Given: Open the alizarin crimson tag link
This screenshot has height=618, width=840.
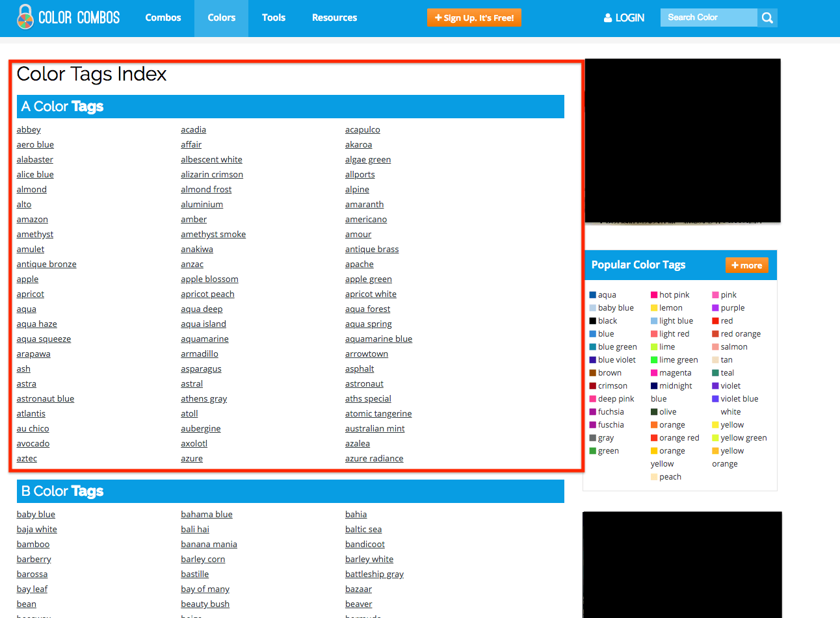Looking at the screenshot, I should click(212, 175).
